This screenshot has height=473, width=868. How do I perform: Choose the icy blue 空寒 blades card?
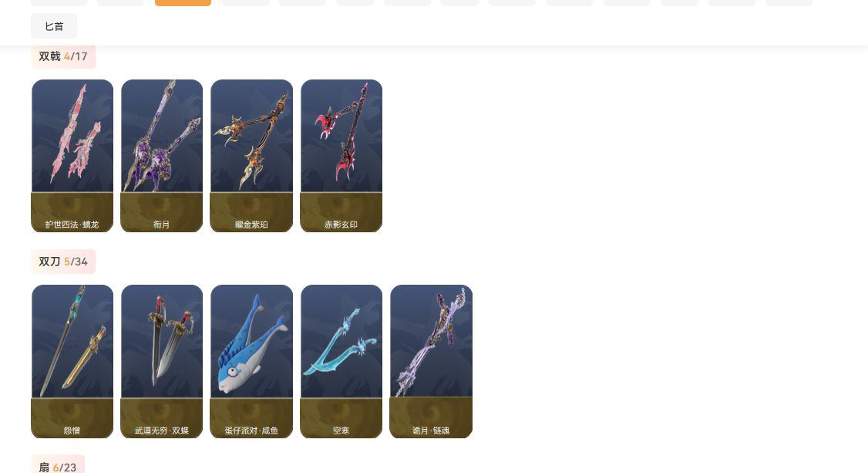[x=341, y=361]
